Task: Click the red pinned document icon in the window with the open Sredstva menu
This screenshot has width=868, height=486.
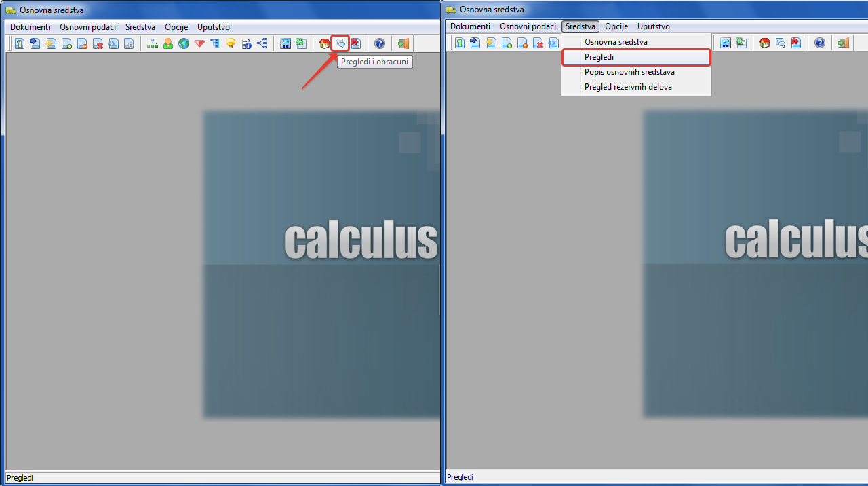Action: tap(796, 43)
